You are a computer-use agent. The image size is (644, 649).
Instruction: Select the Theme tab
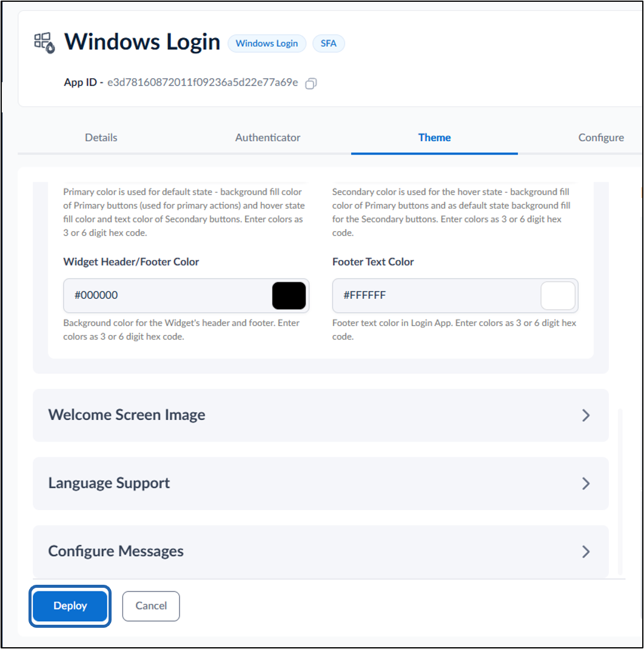coord(434,138)
